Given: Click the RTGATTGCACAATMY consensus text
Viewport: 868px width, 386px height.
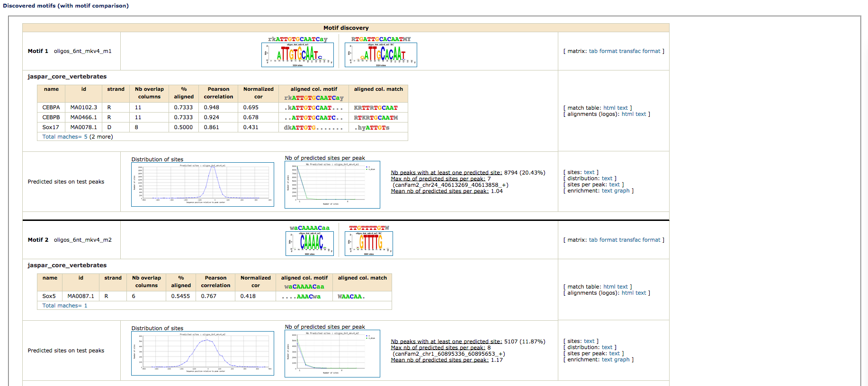Looking at the screenshot, I should 381,39.
